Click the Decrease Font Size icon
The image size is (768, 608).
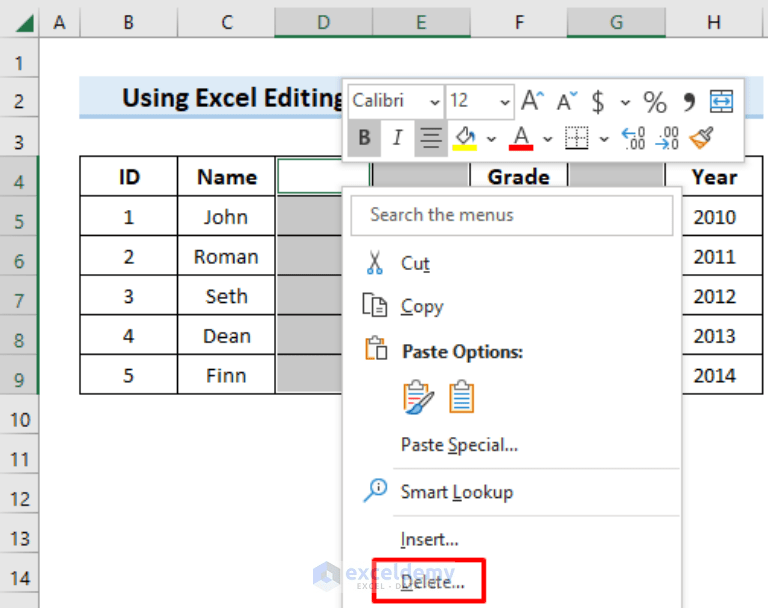567,101
